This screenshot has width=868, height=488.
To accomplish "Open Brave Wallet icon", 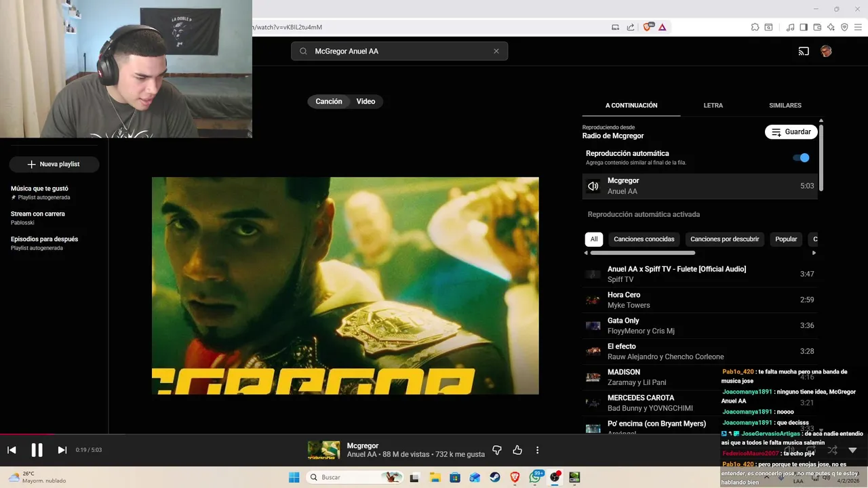I will click(817, 27).
